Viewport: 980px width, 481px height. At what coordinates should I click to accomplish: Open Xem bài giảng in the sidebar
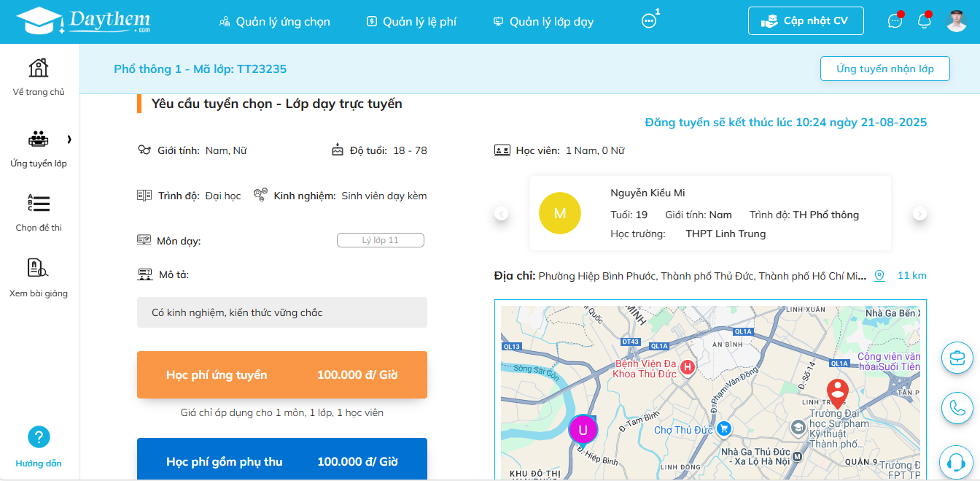(x=39, y=277)
